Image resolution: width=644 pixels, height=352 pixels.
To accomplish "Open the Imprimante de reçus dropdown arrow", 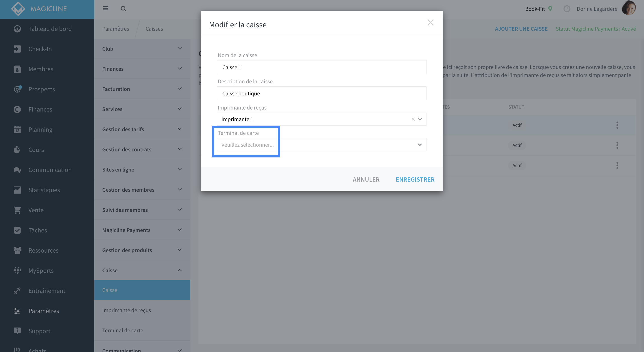I will (420, 119).
